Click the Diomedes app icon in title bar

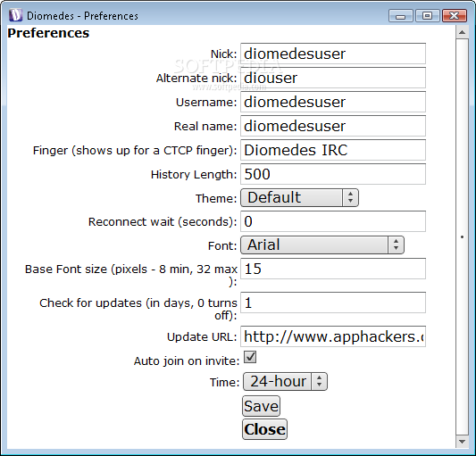click(x=15, y=15)
